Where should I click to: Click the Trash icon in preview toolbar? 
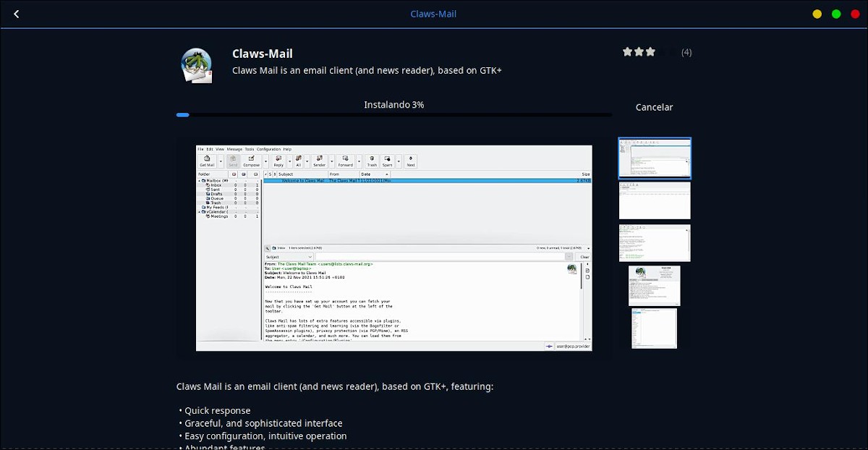coord(371,160)
